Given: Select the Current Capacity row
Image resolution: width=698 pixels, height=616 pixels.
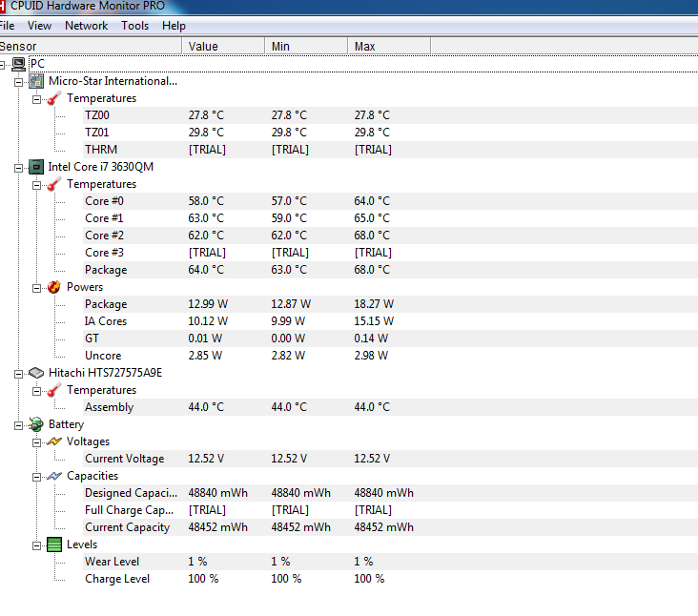Looking at the screenshot, I should point(390,527).
